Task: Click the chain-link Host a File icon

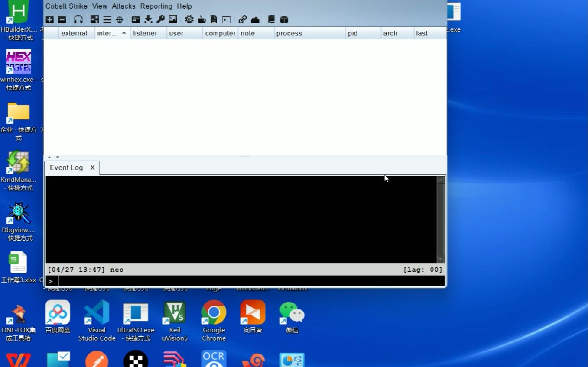Action: tap(243, 19)
